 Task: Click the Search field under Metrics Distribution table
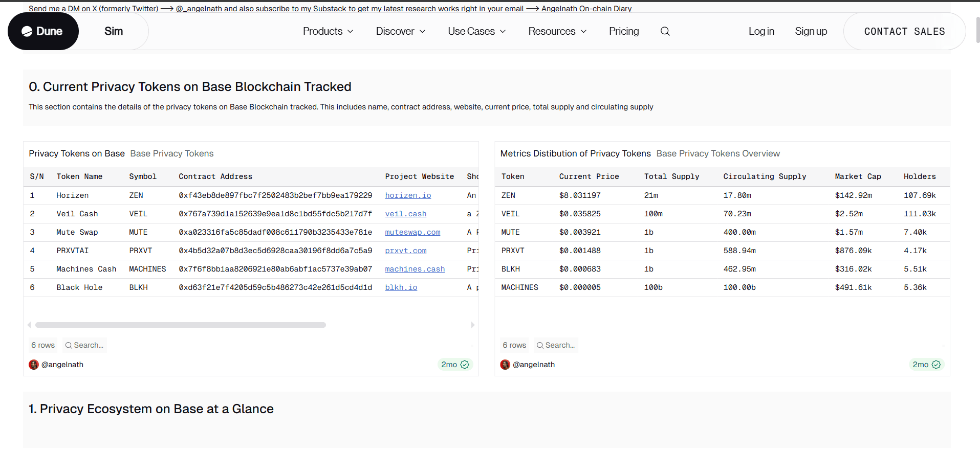[556, 345]
